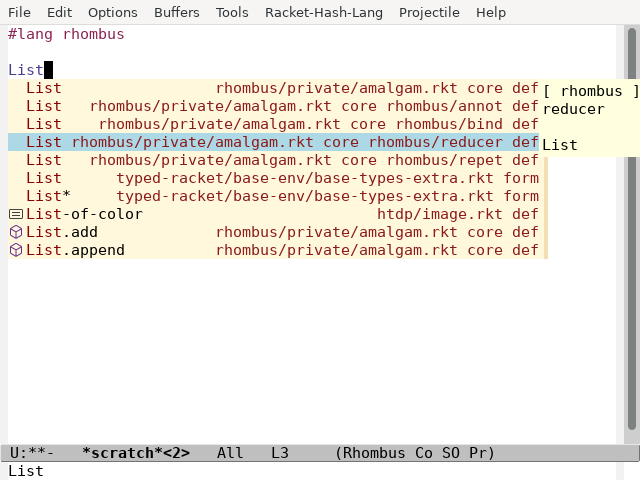Click the completion popup scrollbar

(546, 208)
